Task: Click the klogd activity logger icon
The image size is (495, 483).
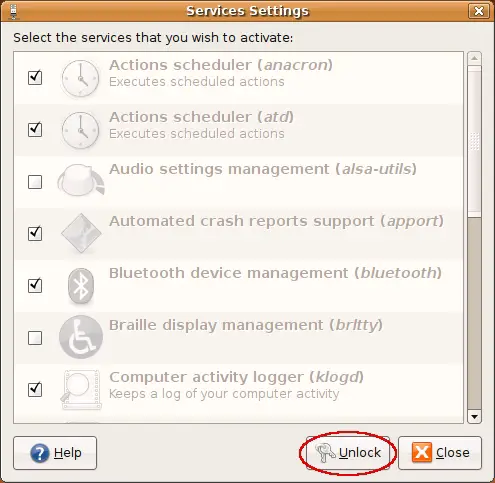Action: tap(81, 390)
